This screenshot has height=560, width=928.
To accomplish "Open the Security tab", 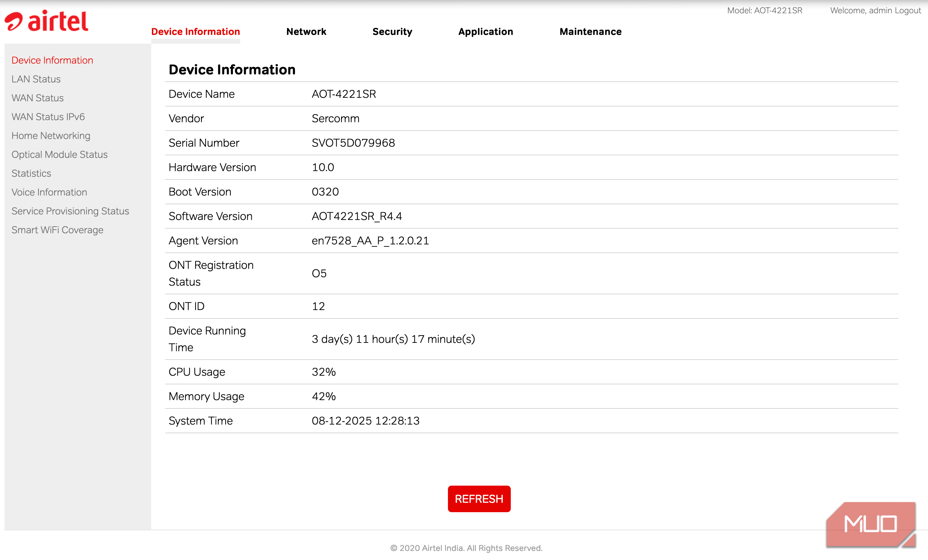I will coord(392,32).
